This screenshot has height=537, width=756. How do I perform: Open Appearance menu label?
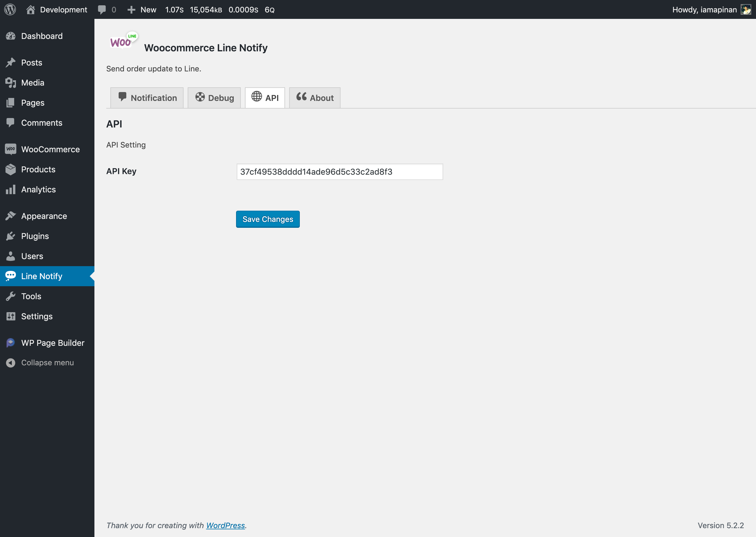[44, 216]
